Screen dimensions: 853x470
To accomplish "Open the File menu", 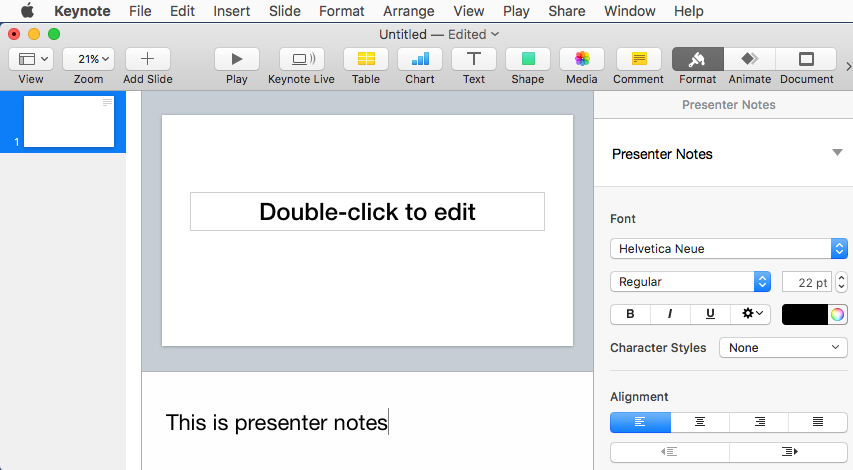I will (x=140, y=11).
